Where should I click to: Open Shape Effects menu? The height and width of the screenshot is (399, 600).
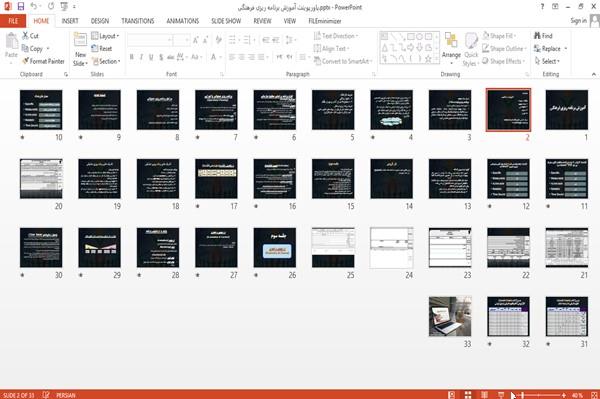point(503,61)
